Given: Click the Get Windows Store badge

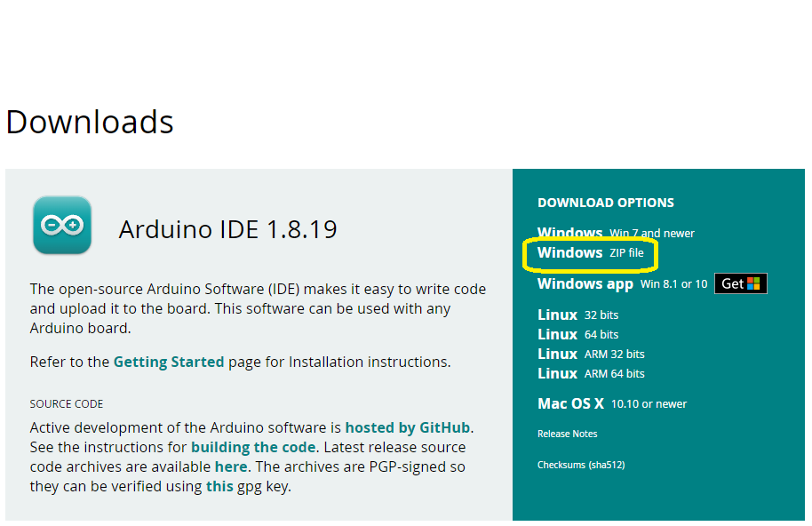Looking at the screenshot, I should tap(741, 283).
